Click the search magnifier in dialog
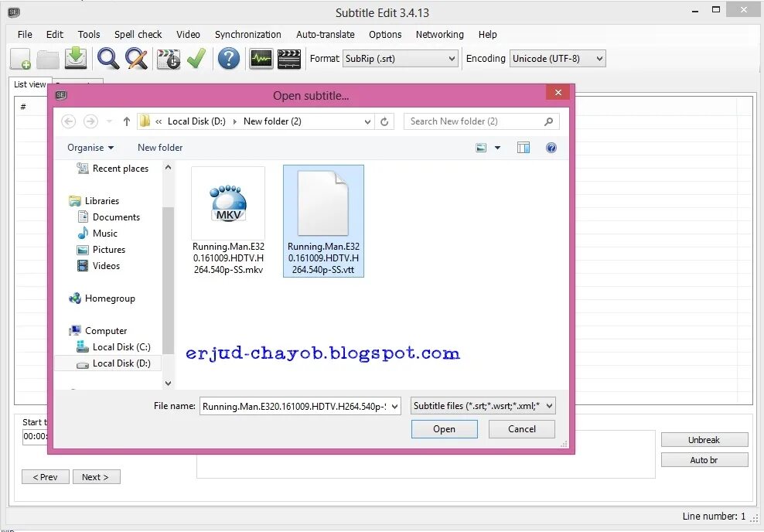Viewport: 764px width, 532px height. (548, 121)
